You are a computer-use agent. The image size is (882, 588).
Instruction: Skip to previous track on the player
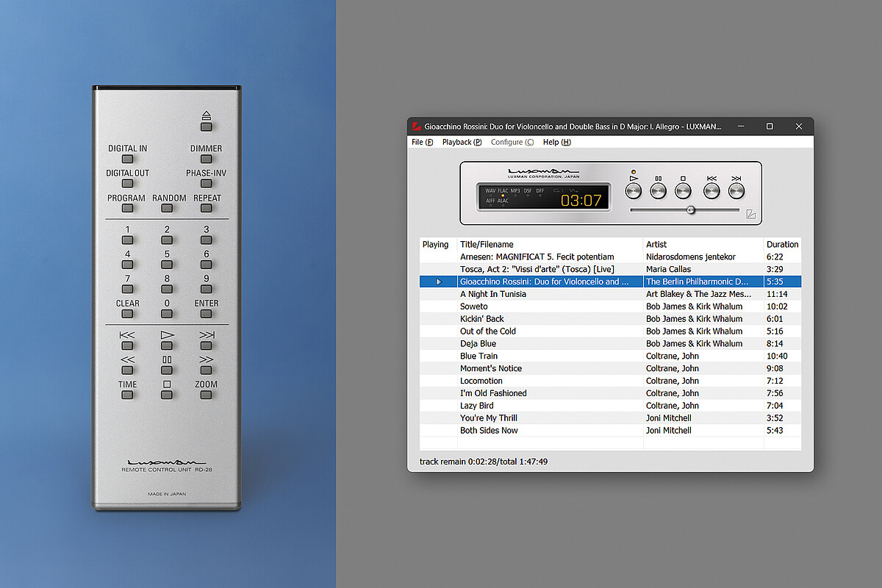[x=711, y=191]
